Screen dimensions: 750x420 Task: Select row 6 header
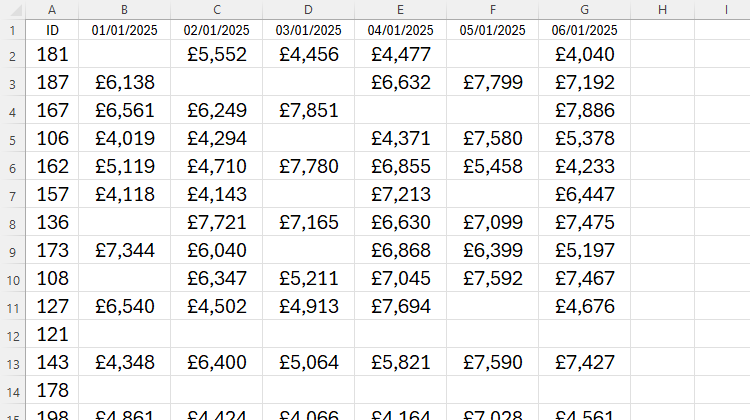(13, 166)
